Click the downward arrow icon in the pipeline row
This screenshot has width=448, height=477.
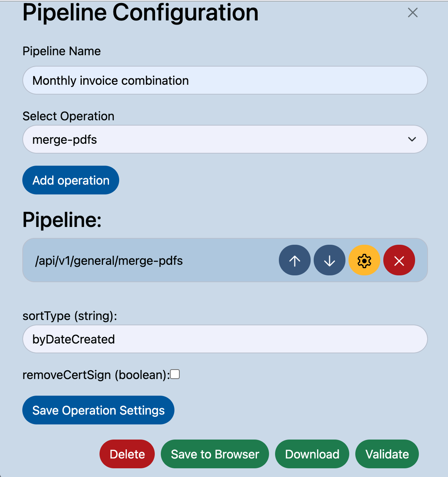point(329,260)
